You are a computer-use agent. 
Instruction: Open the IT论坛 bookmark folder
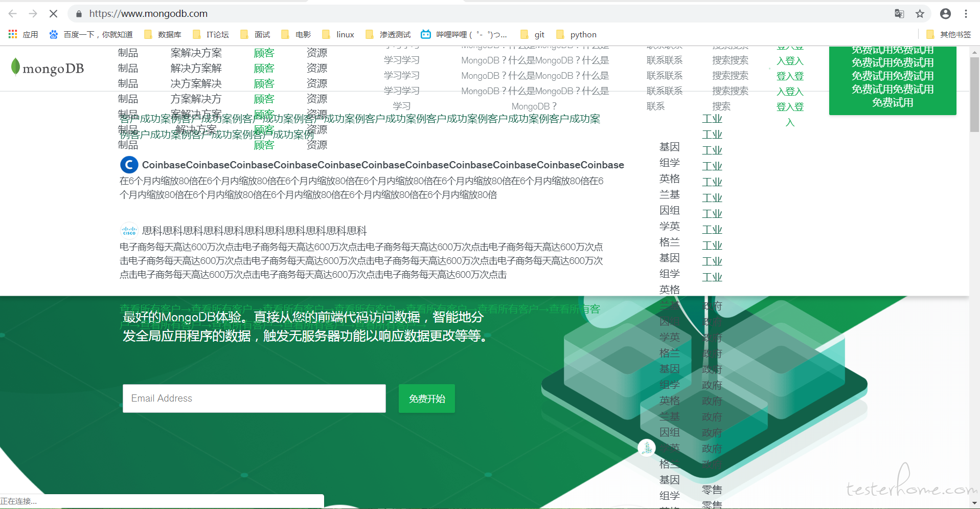coord(211,34)
